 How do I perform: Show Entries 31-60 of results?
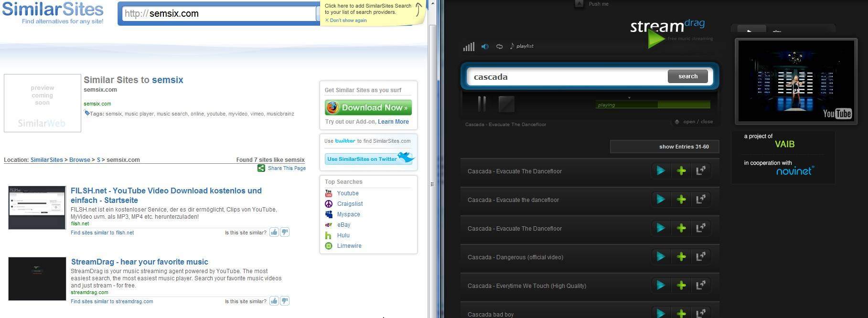[664, 147]
